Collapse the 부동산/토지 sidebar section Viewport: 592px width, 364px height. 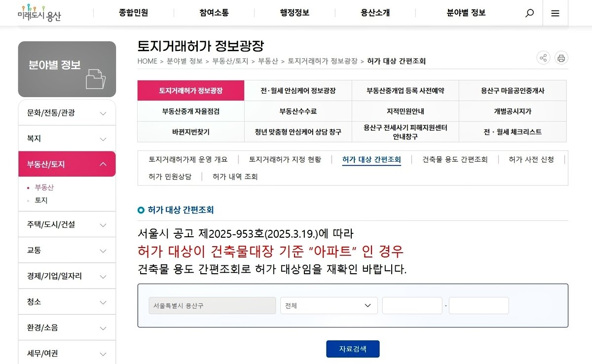[x=67, y=164]
